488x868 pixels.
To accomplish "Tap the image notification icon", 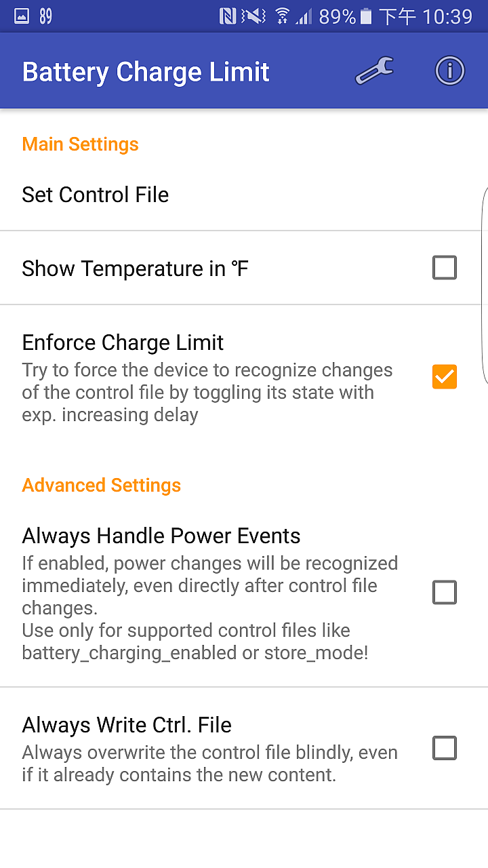I will (x=22, y=16).
